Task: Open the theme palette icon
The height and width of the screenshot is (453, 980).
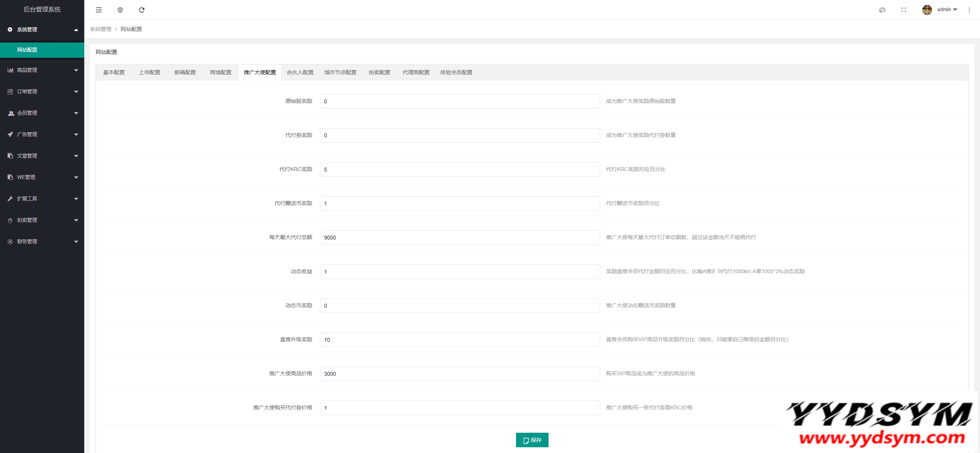Action: pos(882,10)
